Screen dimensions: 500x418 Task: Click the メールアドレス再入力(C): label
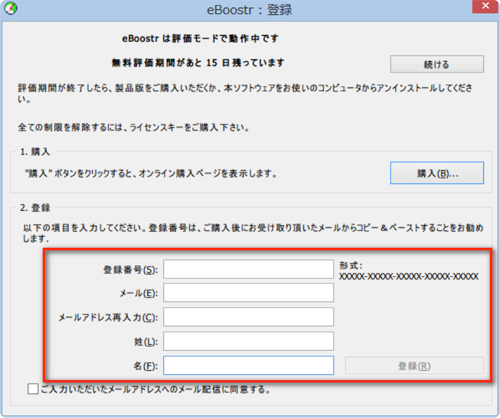coord(108,317)
